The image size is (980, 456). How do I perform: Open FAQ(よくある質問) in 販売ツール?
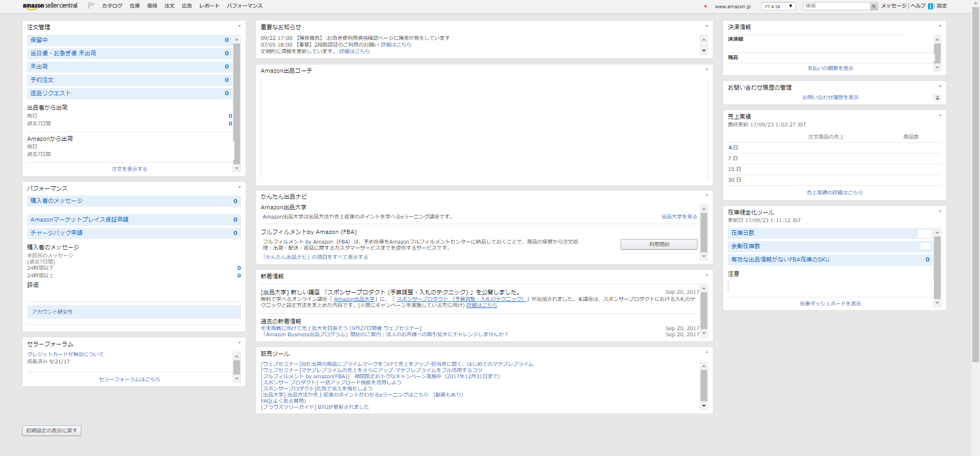click(x=283, y=401)
